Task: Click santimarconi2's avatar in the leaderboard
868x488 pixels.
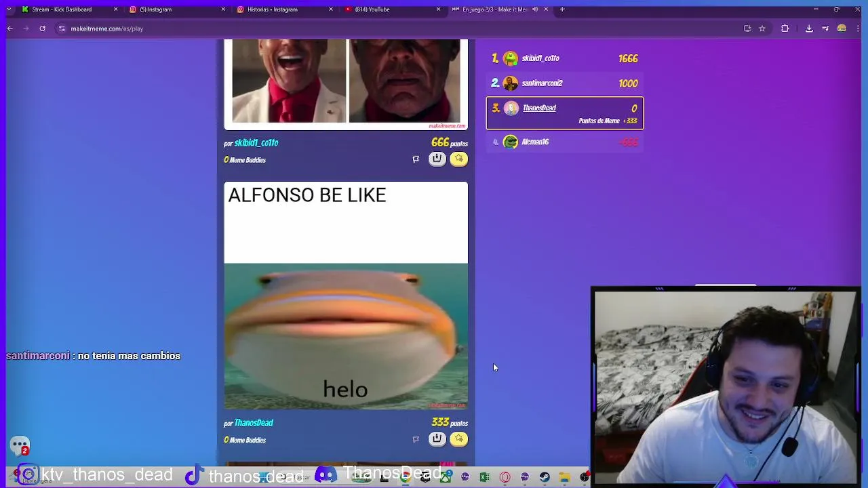Action: (x=511, y=83)
